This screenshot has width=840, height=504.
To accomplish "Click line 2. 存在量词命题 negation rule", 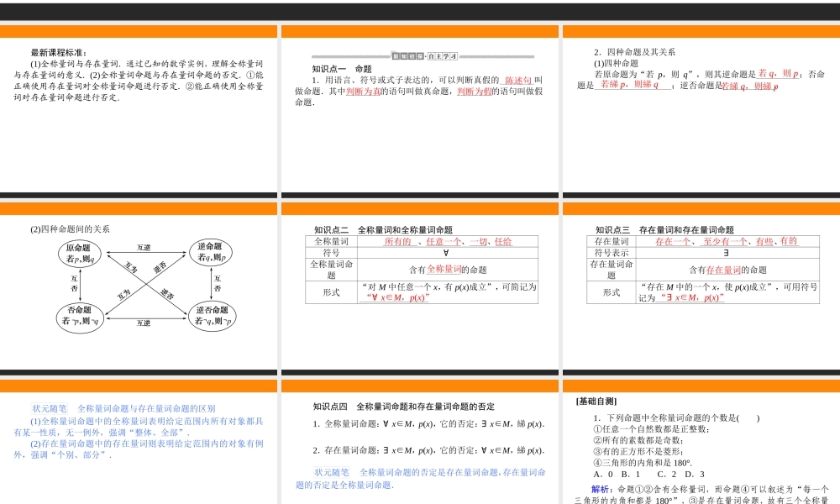I will click(428, 450).
